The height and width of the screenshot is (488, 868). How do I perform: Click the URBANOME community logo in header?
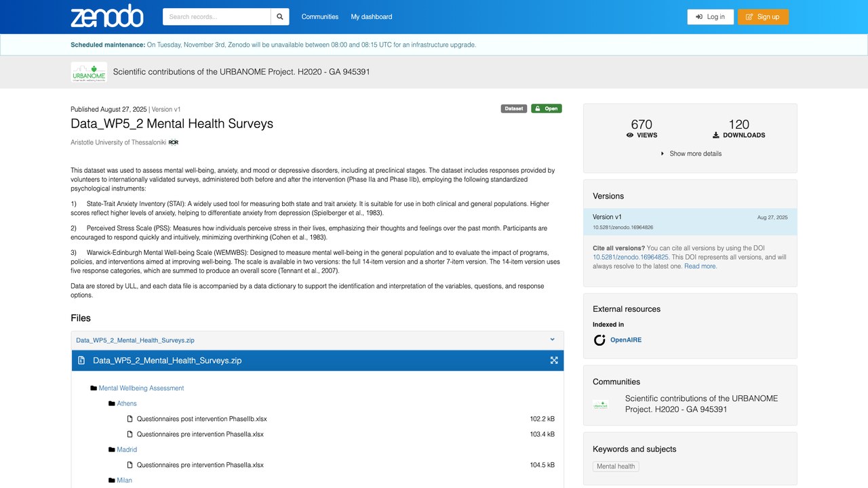[x=89, y=72]
